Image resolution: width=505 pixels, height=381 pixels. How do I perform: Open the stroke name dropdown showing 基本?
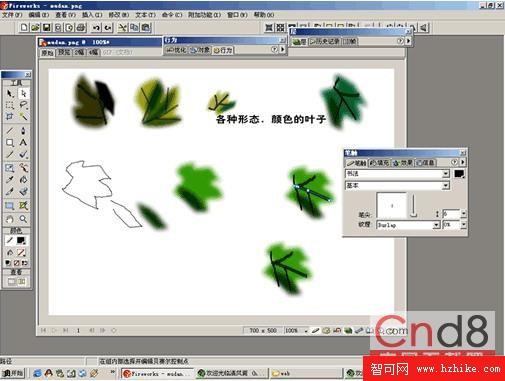pyautogui.click(x=397, y=185)
